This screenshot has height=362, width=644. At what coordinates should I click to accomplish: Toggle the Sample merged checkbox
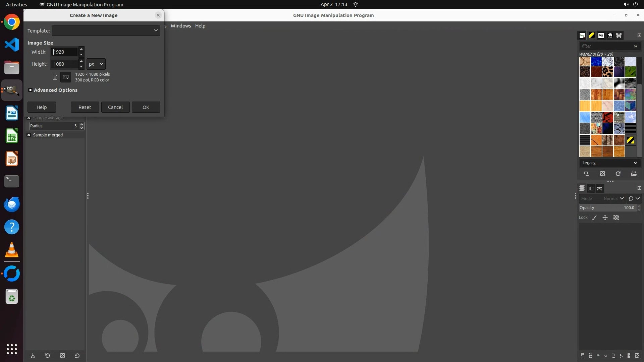click(29, 135)
